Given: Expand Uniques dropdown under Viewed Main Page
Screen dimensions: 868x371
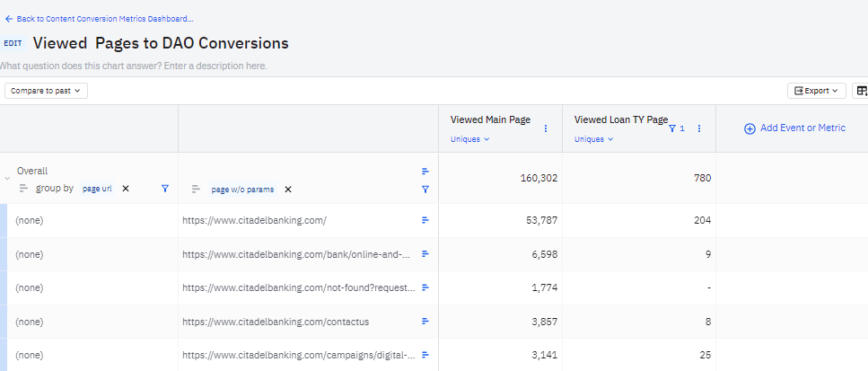Looking at the screenshot, I should (470, 139).
